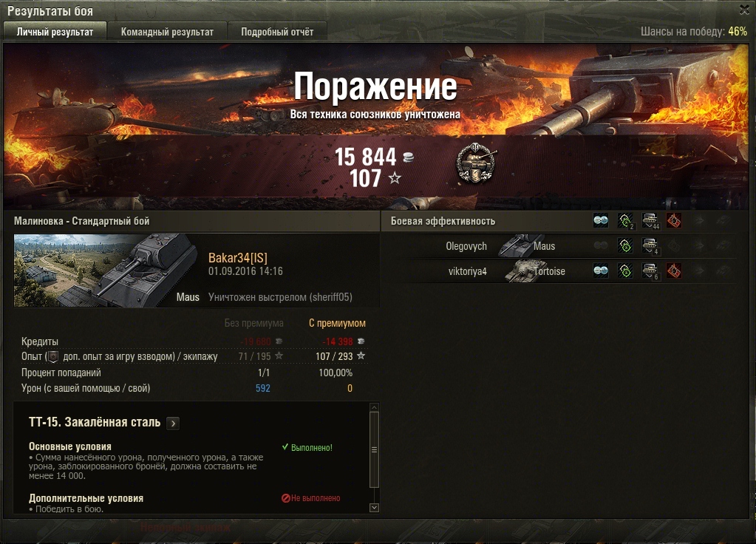This screenshot has width=756, height=544.
Task: Click the assist icon in viktoriya4 row
Action: (x=625, y=271)
